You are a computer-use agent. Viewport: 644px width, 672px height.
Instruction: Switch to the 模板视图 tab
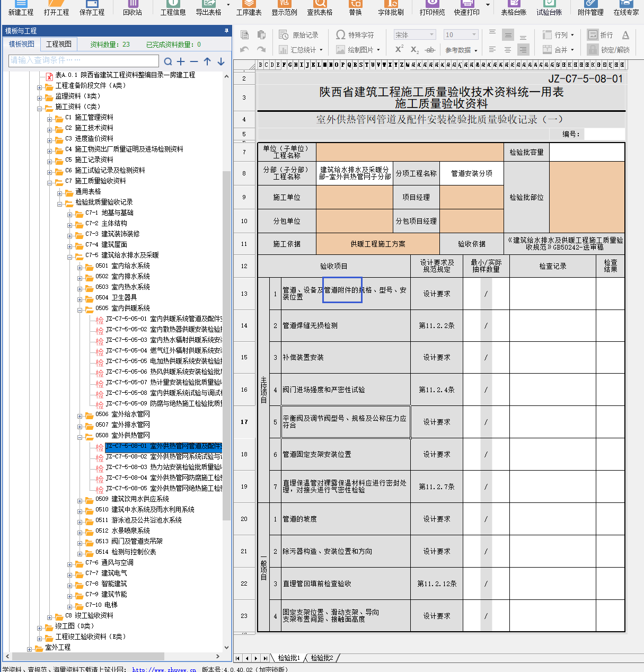coord(22,44)
